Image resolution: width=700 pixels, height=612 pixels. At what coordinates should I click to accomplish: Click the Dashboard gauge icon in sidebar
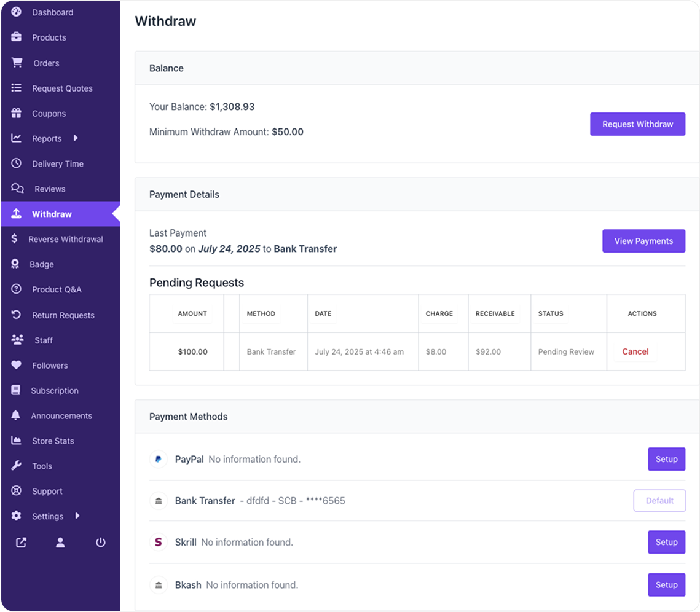[17, 12]
